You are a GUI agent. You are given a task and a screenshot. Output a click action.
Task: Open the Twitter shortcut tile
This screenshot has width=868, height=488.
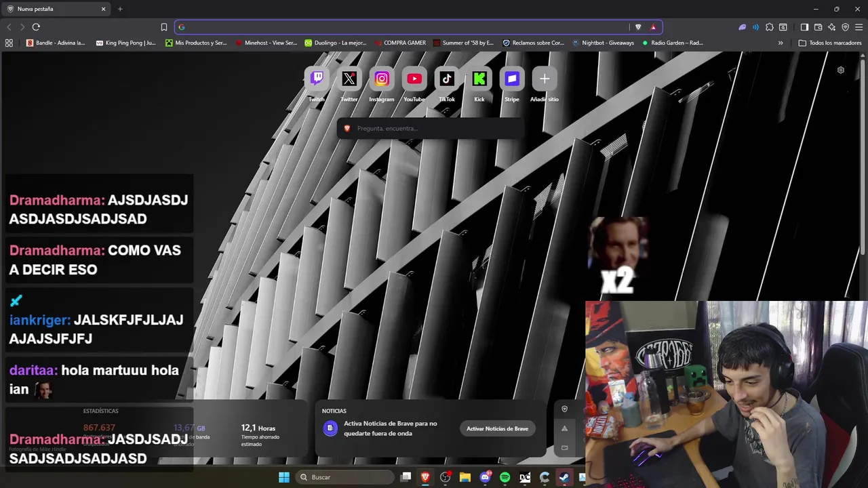[x=349, y=79]
